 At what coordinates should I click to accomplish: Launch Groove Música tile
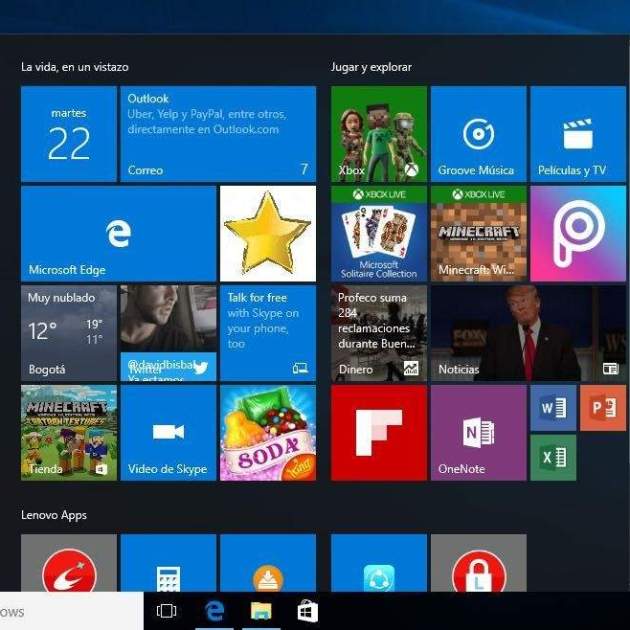click(x=479, y=134)
